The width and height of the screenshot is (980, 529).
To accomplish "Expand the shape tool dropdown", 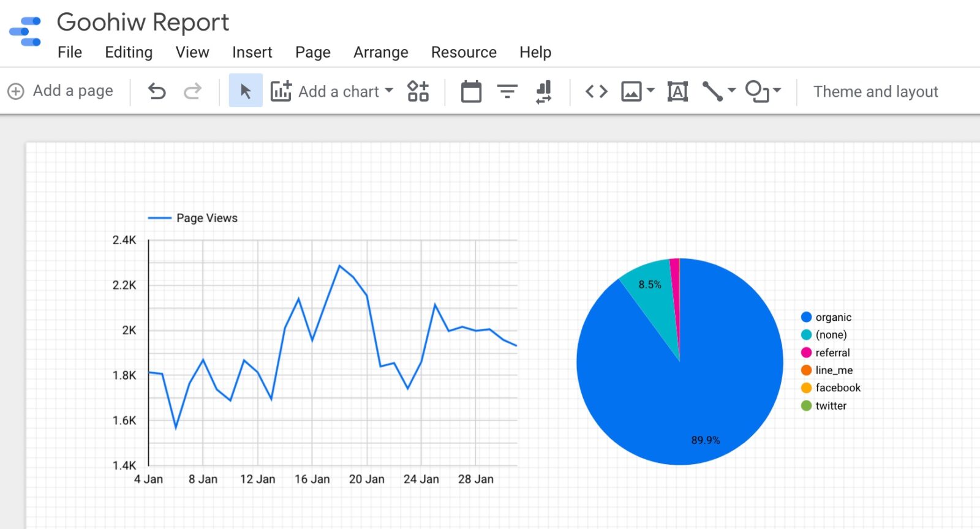I will 777,91.
